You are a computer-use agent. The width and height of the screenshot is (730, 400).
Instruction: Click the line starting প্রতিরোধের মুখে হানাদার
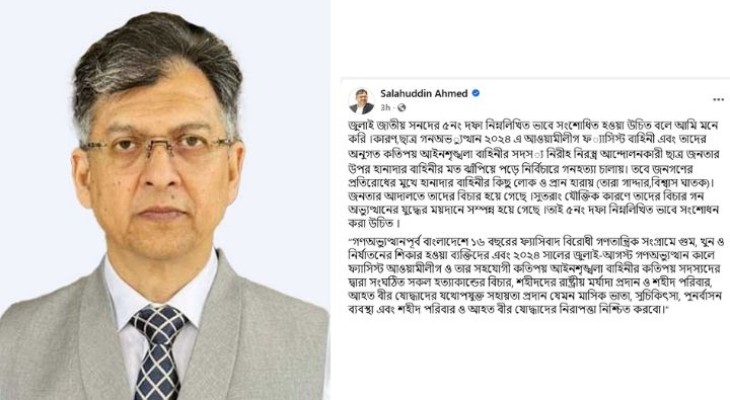[534, 182]
